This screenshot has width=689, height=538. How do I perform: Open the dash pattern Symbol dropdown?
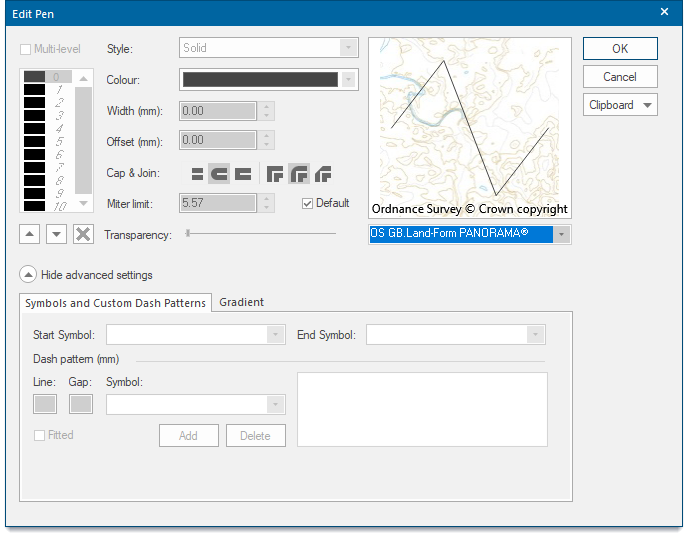tap(196, 404)
